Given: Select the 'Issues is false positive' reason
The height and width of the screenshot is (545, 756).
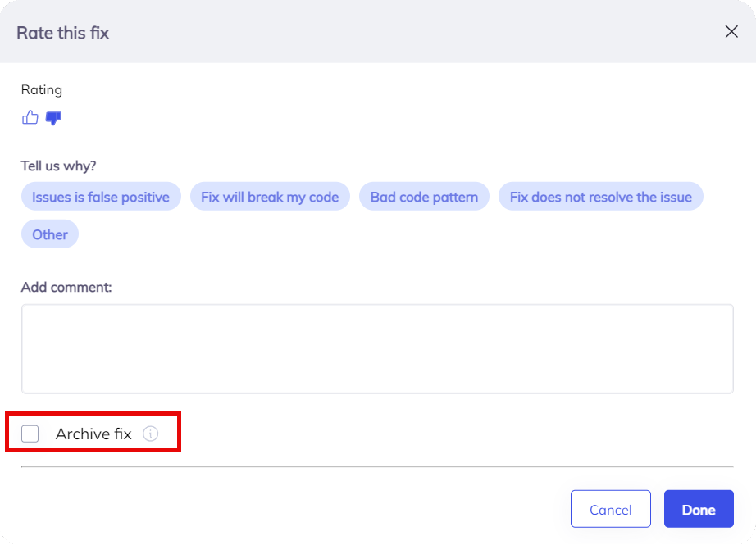Looking at the screenshot, I should (101, 197).
